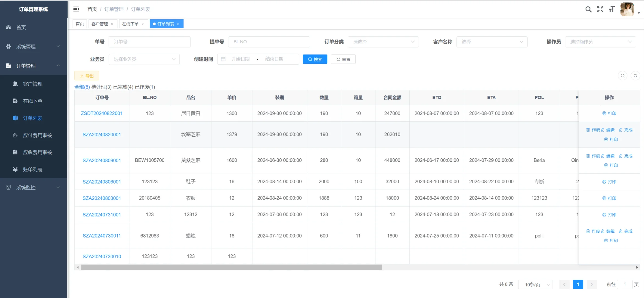Print order ZSDT20240822001
The width and height of the screenshot is (644, 298).
[x=609, y=113]
